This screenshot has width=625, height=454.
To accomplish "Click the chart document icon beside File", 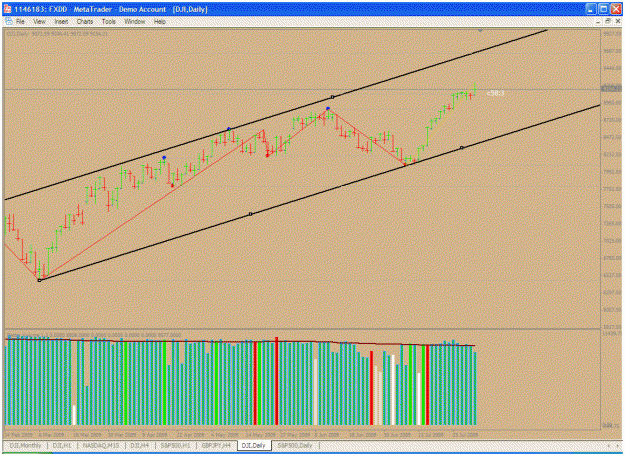I will pos(8,22).
